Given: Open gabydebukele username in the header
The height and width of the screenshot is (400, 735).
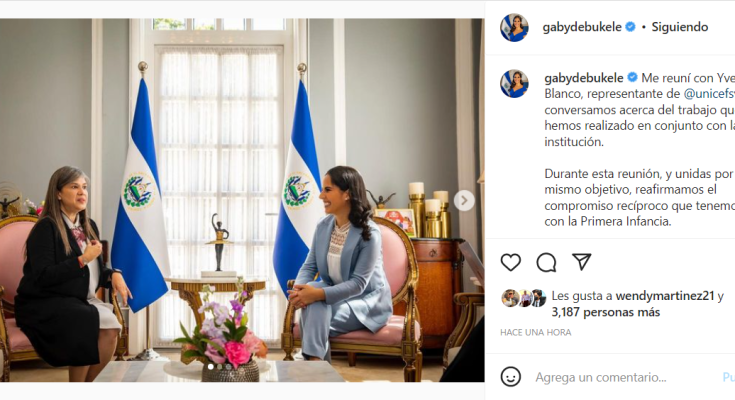Looking at the screenshot, I should click(582, 27).
